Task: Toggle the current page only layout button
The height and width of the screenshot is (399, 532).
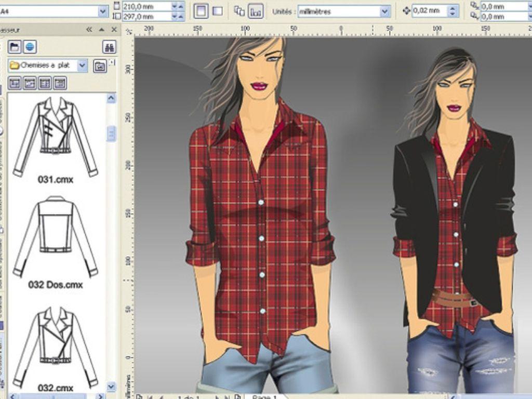Action: click(255, 11)
